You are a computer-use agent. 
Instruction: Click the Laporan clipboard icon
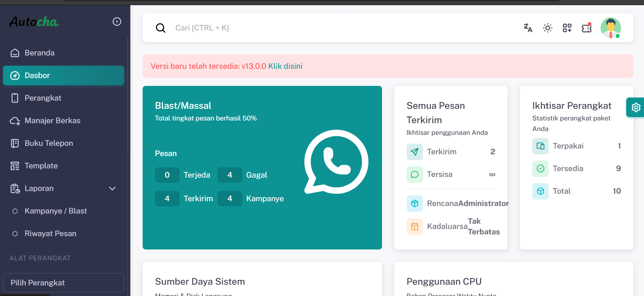[15, 188]
